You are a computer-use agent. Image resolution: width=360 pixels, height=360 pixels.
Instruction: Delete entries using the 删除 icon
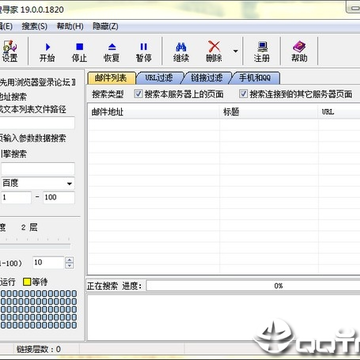pyautogui.click(x=214, y=52)
